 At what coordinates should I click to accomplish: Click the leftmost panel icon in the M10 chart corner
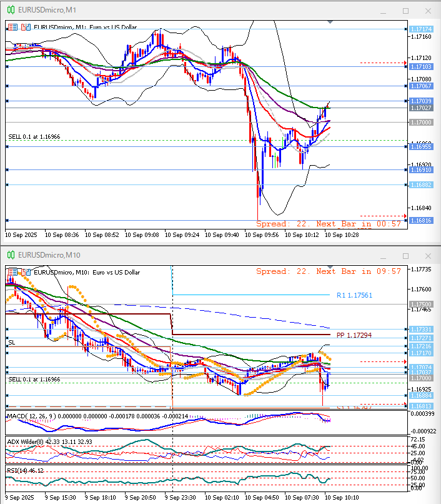12,272
